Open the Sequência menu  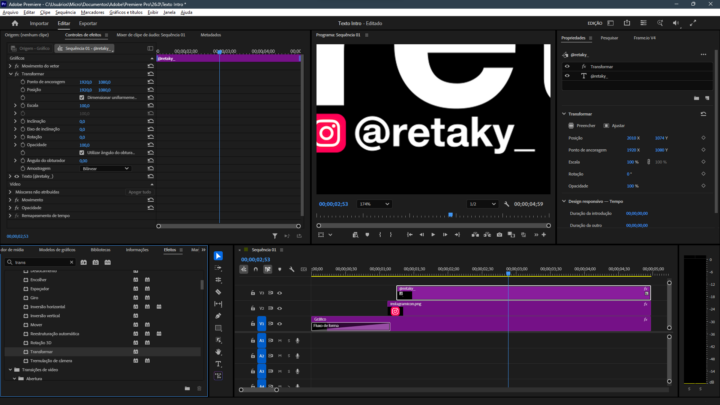(x=65, y=12)
